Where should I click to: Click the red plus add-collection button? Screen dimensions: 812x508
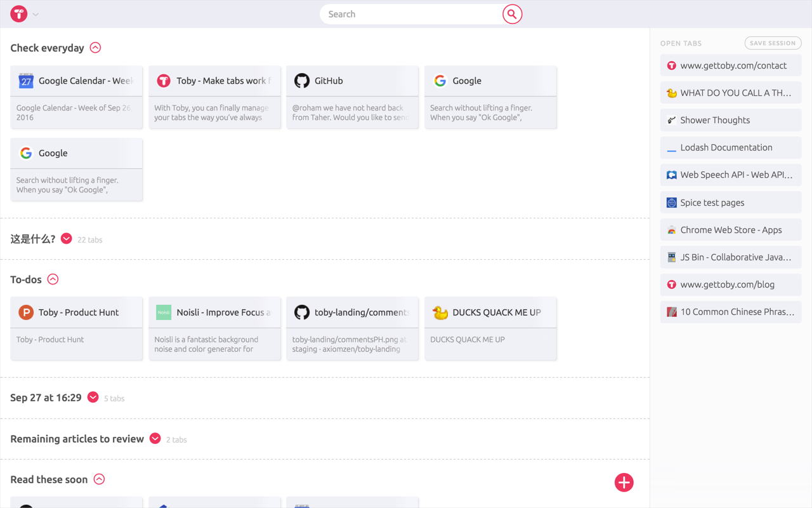624,483
